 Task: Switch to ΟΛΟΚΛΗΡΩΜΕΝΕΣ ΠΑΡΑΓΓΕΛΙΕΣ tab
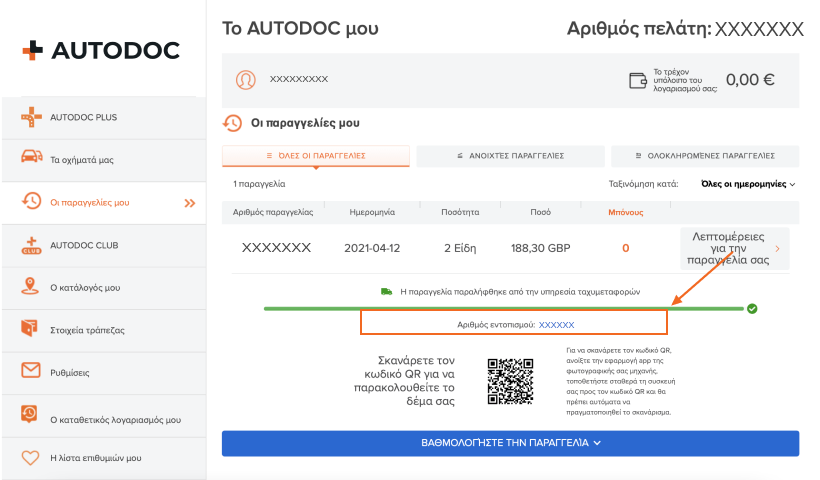coord(705,156)
